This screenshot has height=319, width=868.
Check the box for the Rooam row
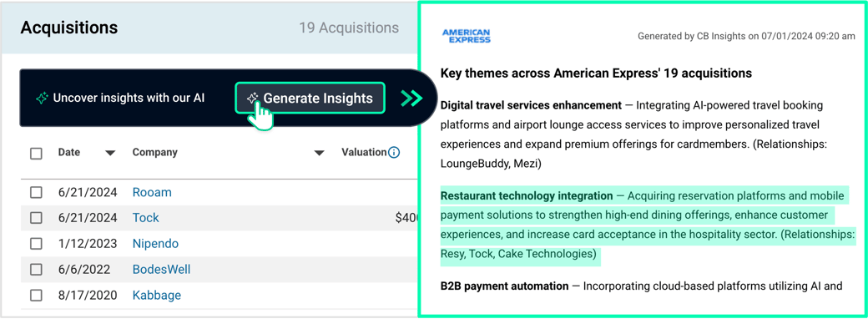pos(36,192)
